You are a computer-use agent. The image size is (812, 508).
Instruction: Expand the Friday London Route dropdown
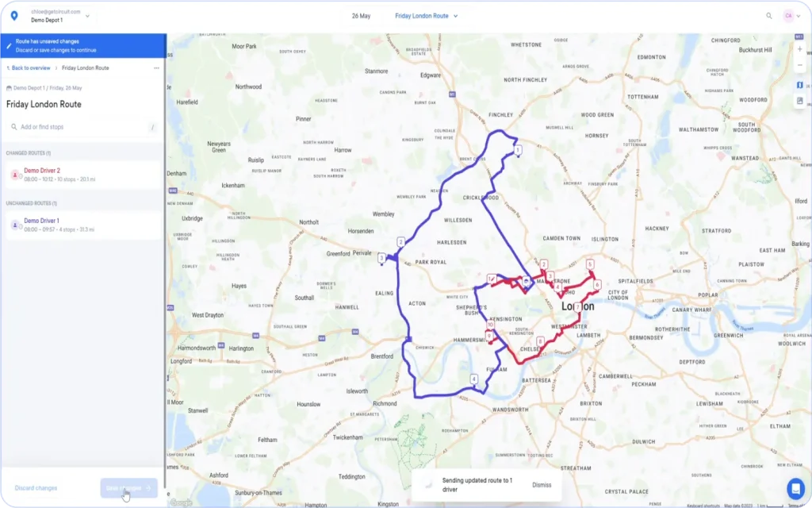426,16
